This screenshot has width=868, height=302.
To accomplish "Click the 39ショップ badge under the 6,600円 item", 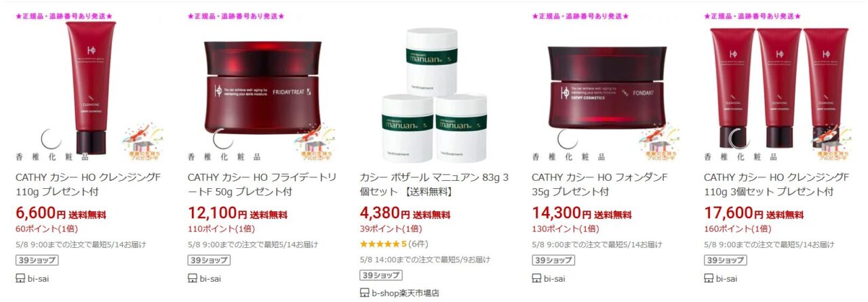I will point(37,260).
